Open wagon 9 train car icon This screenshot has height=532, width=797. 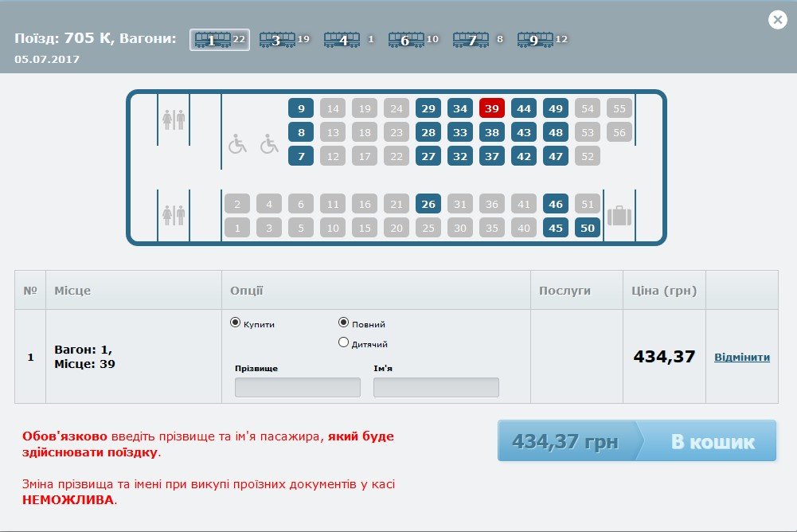pyautogui.click(x=535, y=40)
